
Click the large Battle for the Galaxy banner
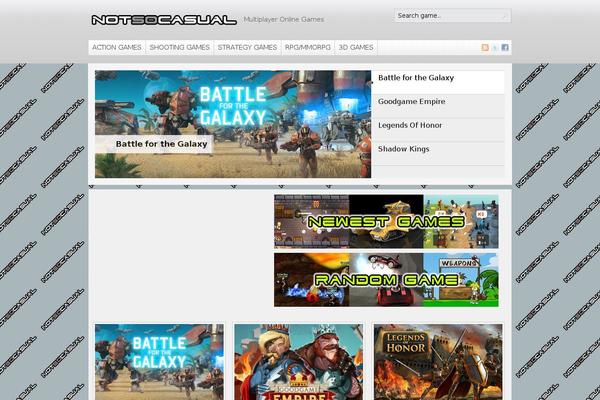tap(233, 124)
